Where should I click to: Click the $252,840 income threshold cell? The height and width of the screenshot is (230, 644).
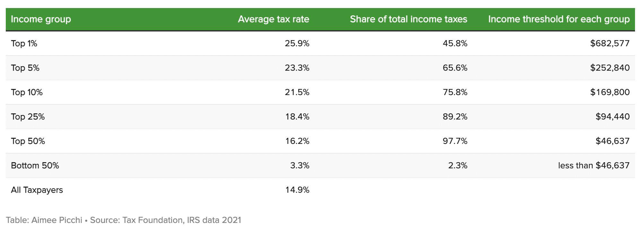pyautogui.click(x=610, y=68)
